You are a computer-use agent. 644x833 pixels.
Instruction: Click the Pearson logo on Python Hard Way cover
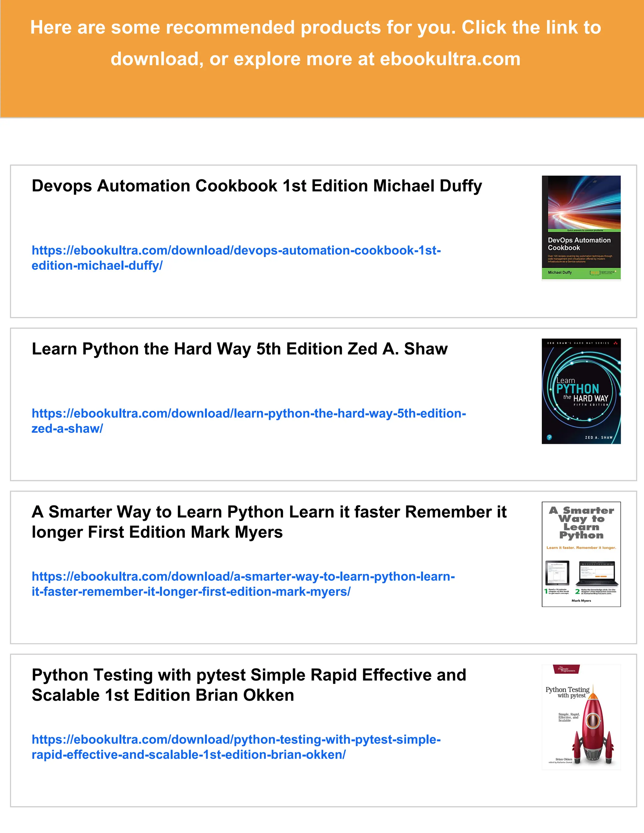(x=549, y=437)
